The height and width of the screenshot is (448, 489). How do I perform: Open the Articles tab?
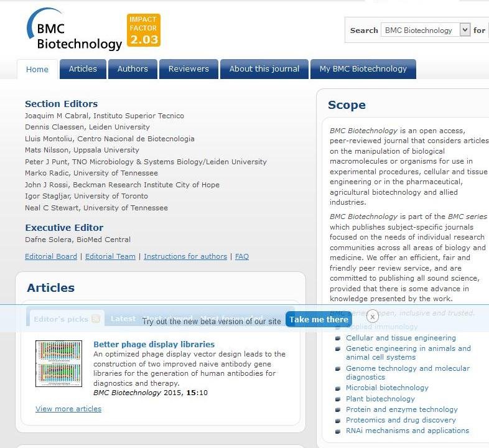tap(83, 69)
